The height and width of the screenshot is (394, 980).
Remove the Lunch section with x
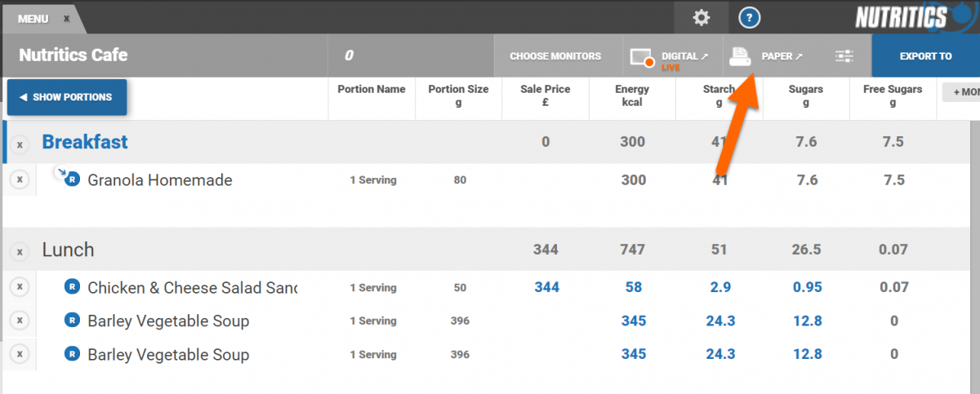pyautogui.click(x=20, y=251)
